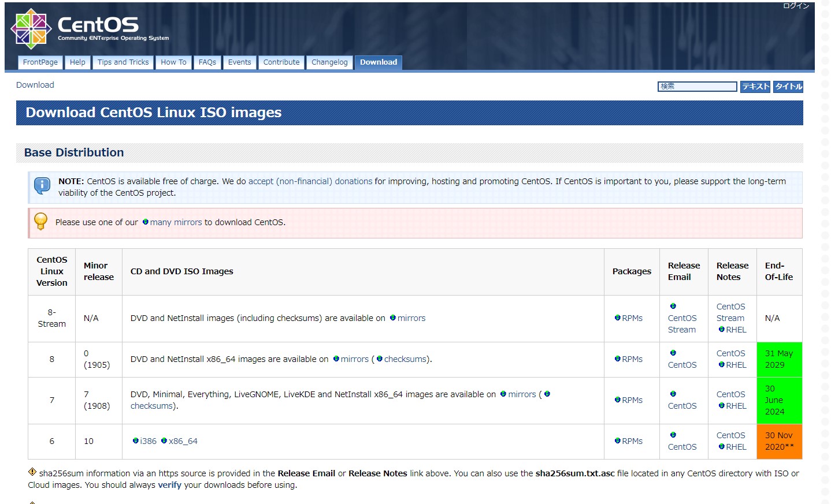831x504 pixels.
Task: Click the 8-Stream version cell
Action: pyautogui.click(x=52, y=318)
